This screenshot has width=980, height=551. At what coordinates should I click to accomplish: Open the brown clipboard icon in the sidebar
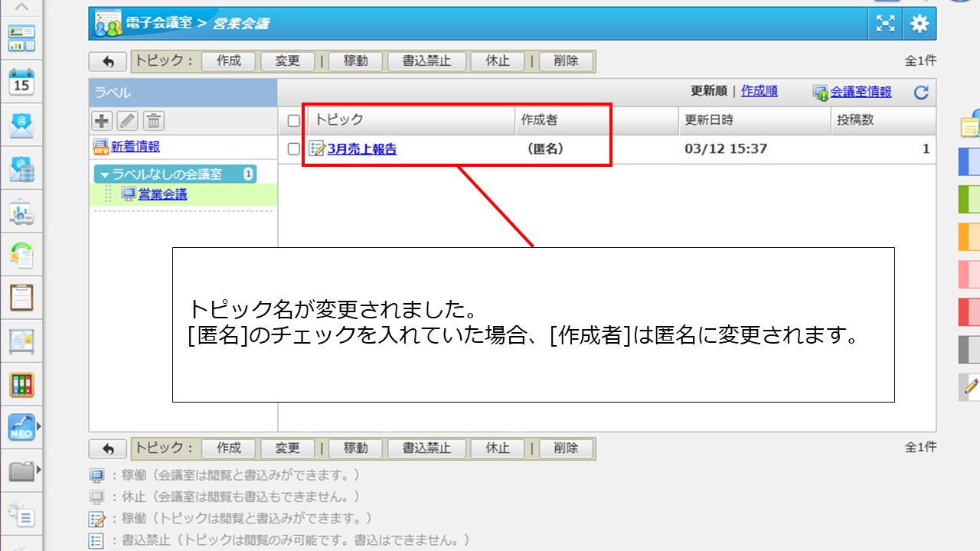21,298
